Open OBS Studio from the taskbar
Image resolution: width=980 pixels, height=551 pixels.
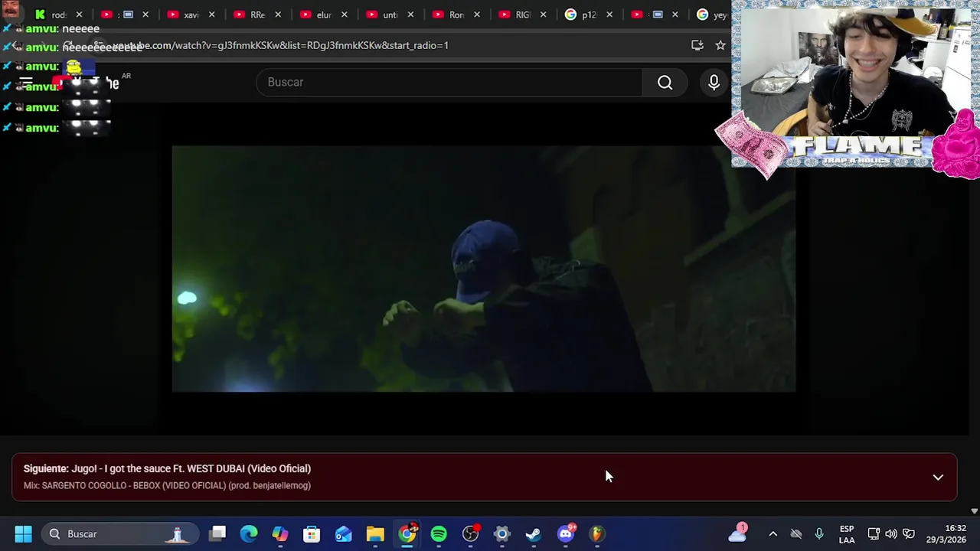(470, 533)
